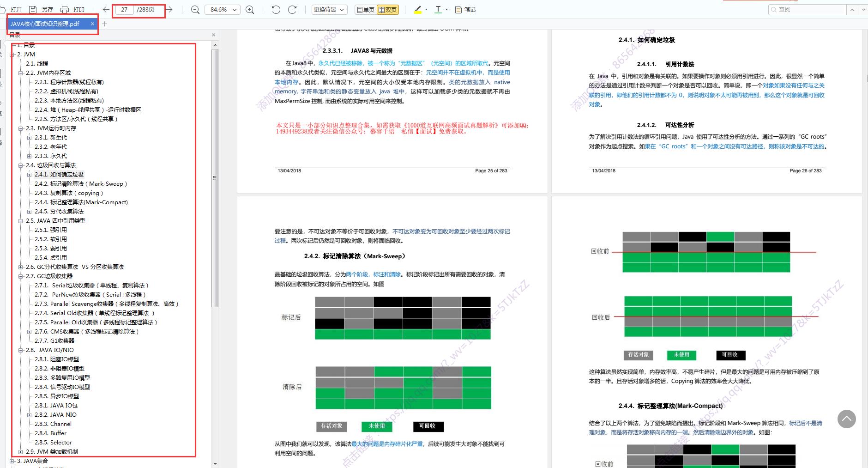This screenshot has height=468, width=868.
Task: Go to the next page arrow
Action: pos(169,9)
